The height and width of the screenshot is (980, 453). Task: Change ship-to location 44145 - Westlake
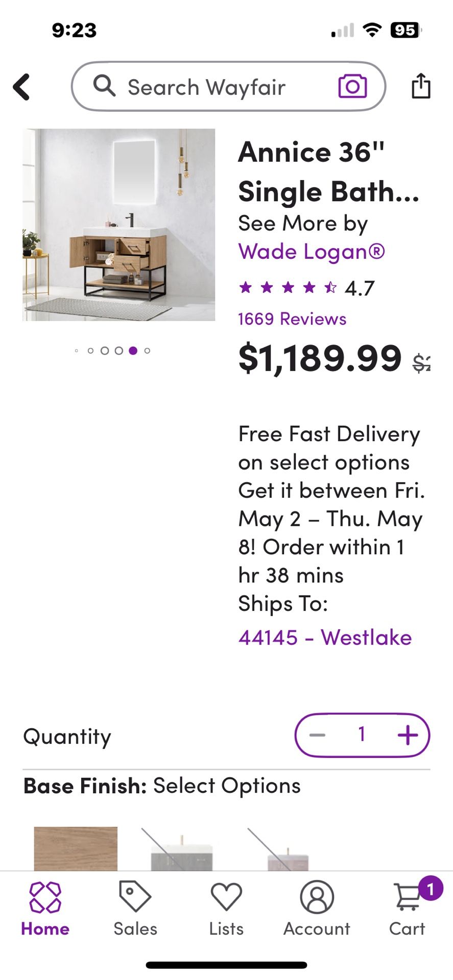325,638
